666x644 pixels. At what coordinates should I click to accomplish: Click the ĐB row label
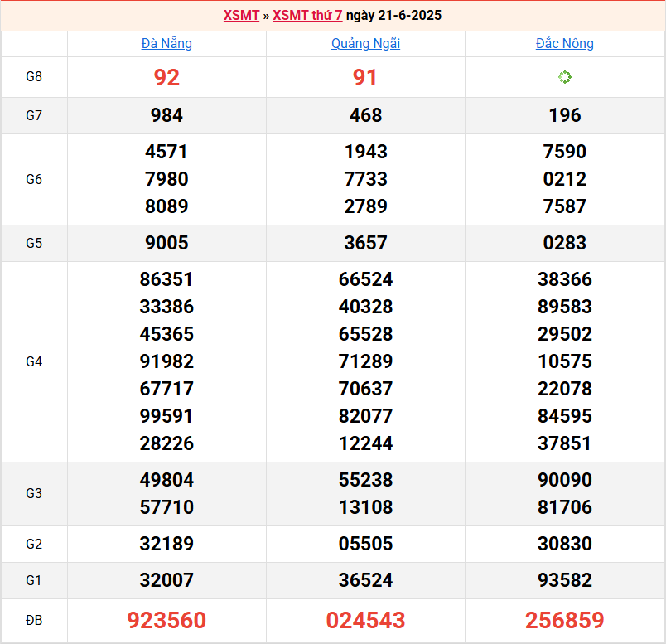34,620
